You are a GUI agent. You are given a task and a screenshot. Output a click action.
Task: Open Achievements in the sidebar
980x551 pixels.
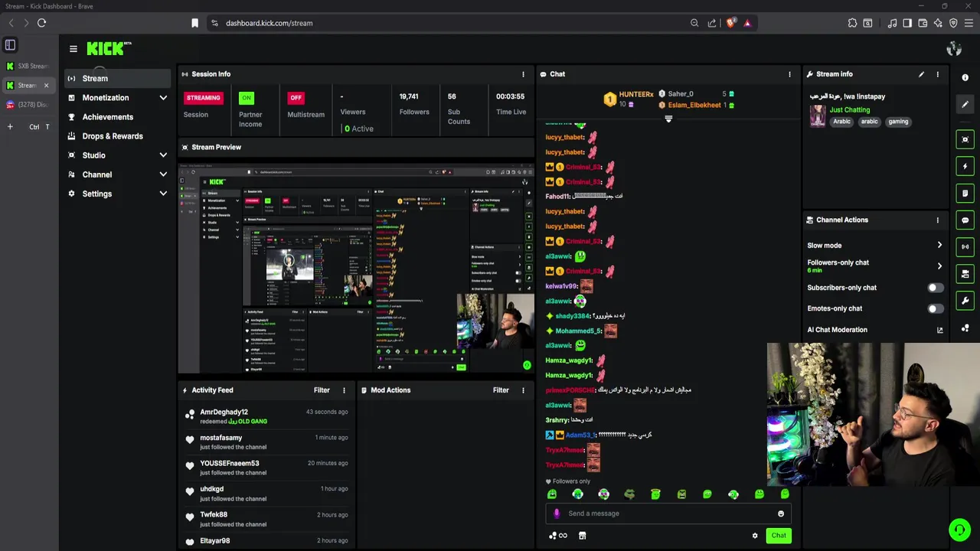(x=118, y=117)
